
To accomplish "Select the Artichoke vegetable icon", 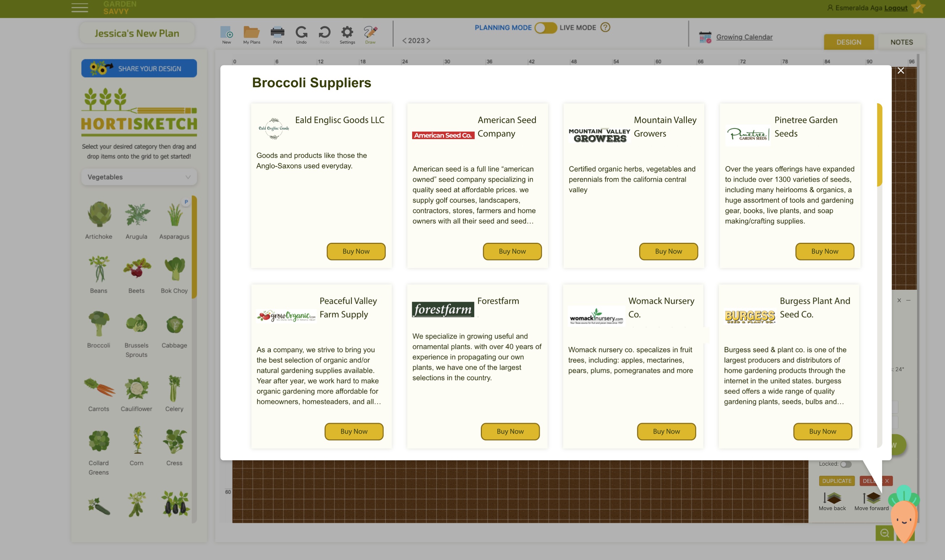I will pyautogui.click(x=99, y=214).
